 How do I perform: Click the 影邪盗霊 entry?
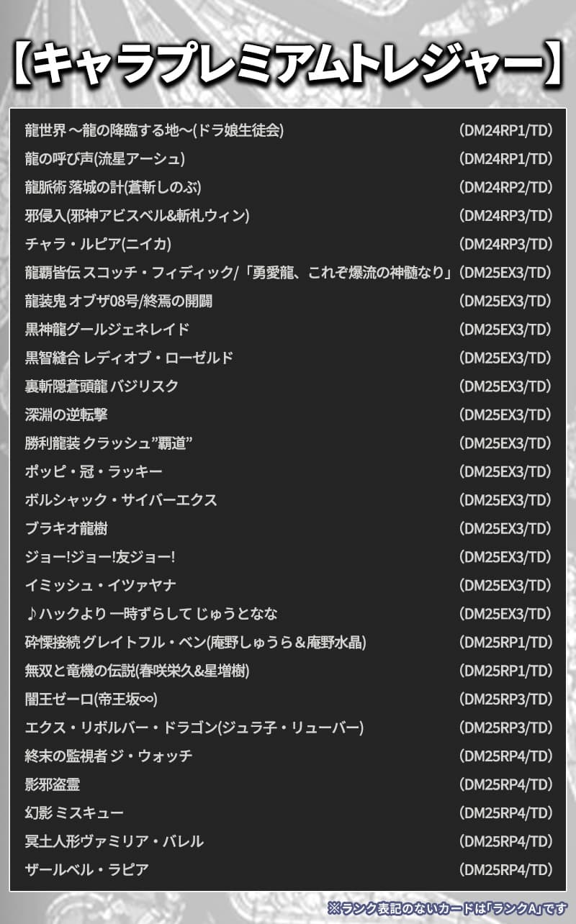click(53, 784)
